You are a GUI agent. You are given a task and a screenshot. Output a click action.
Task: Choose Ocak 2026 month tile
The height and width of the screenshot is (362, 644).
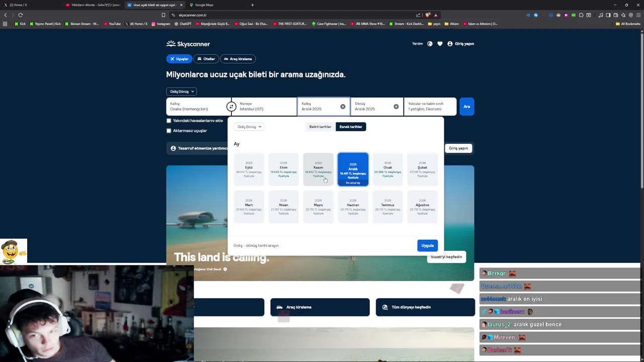pyautogui.click(x=387, y=169)
